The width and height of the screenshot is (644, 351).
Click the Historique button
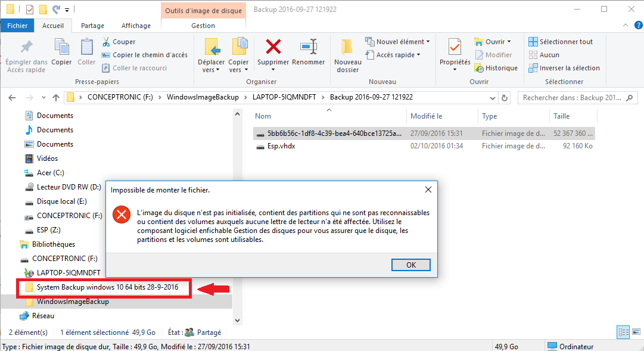pos(496,68)
